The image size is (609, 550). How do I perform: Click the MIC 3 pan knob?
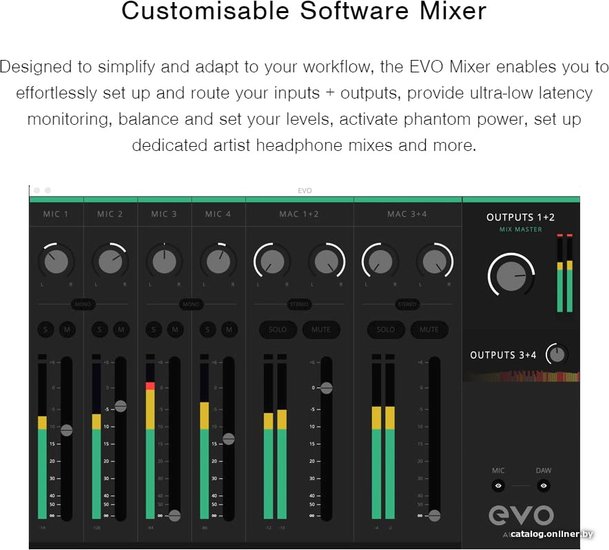(x=164, y=262)
